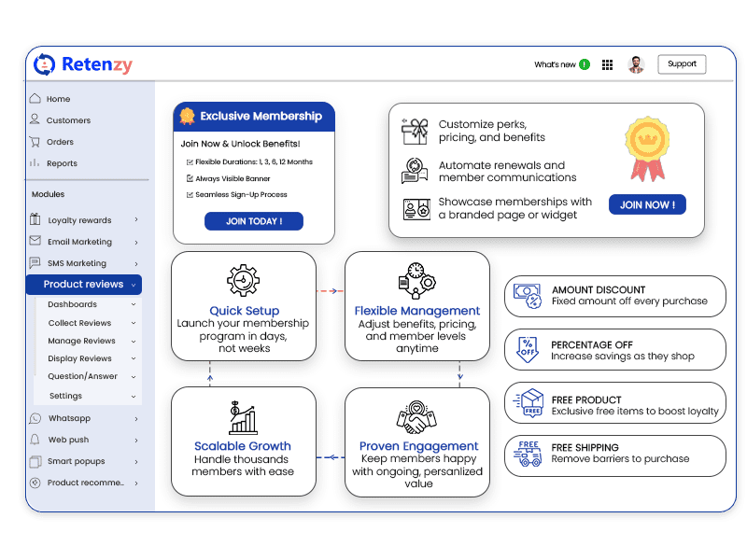Viewport: 747px width, 560px height.
Task: Click the Retenzy logo icon
Action: (x=44, y=64)
